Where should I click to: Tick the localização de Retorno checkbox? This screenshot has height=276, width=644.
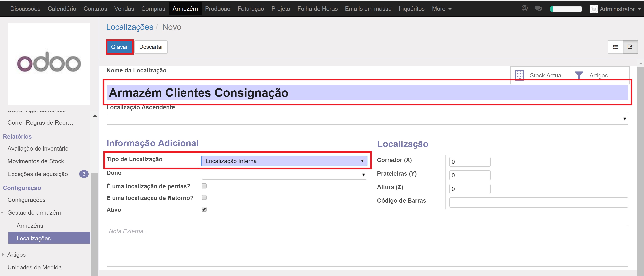[204, 197]
